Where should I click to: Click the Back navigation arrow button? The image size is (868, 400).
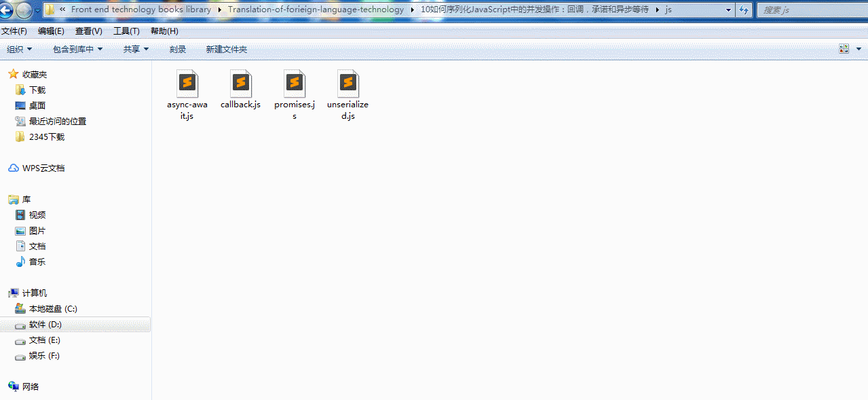7,10
